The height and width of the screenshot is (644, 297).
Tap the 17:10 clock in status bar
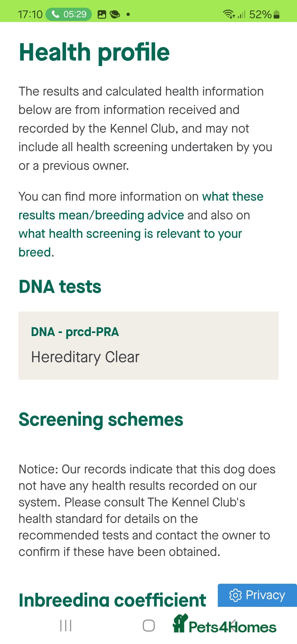click(x=30, y=14)
